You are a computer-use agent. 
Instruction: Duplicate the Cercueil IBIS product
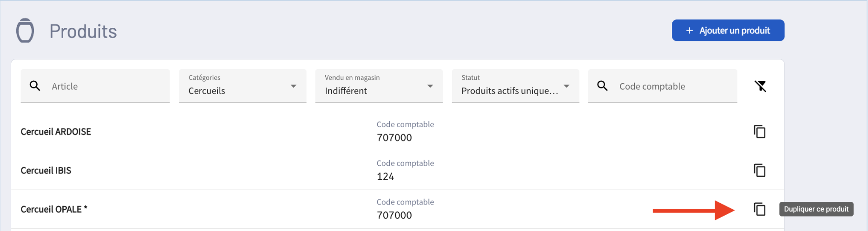click(760, 170)
